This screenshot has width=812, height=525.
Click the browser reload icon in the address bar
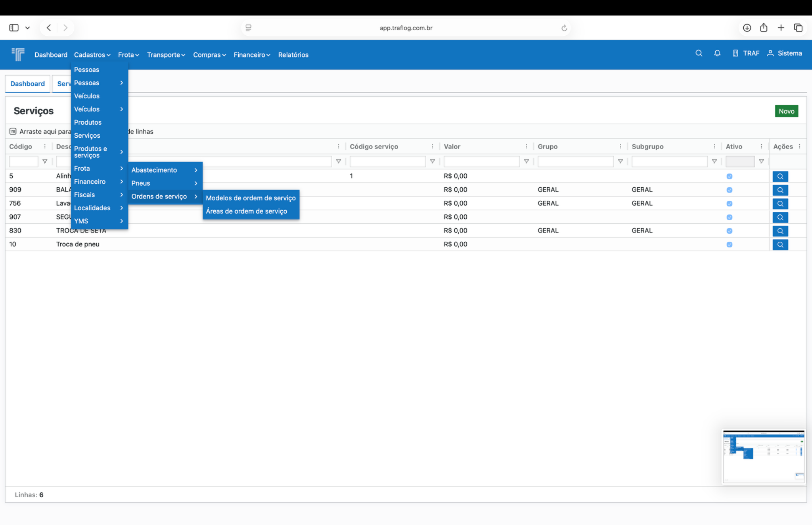[x=564, y=28]
